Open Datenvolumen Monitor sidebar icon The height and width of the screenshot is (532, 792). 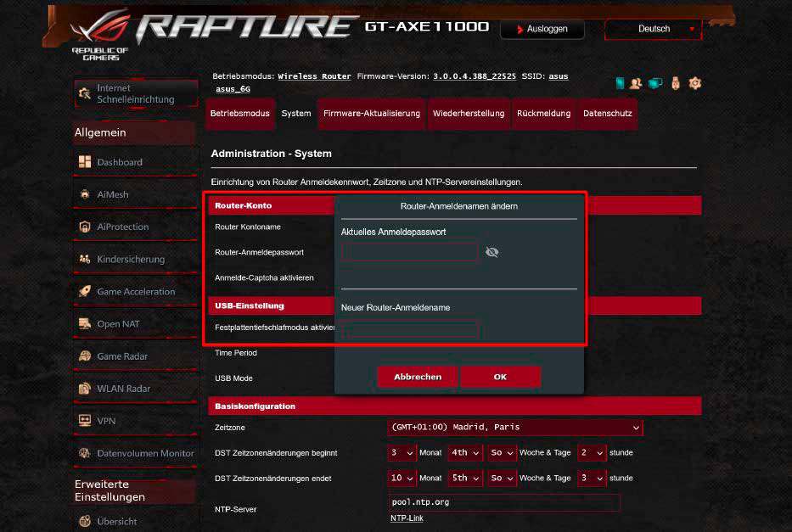pos(85,453)
